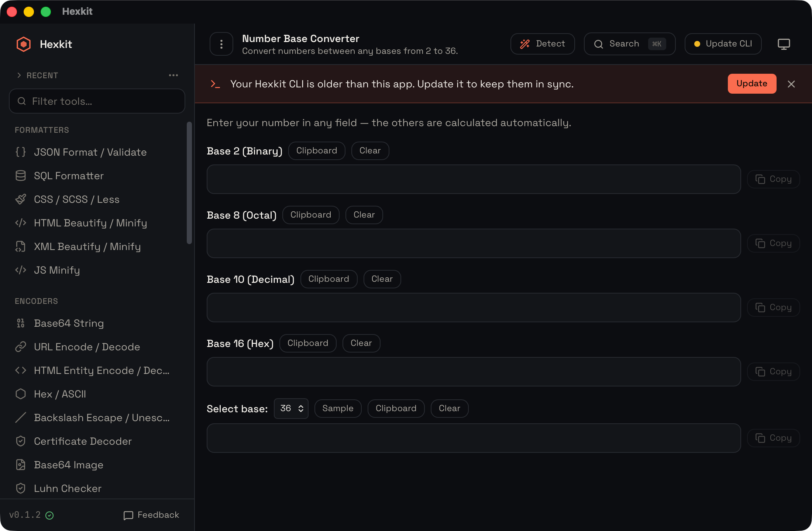Open the Select base 36 dropdown
Screen dimensions: 812x531
(x=291, y=409)
